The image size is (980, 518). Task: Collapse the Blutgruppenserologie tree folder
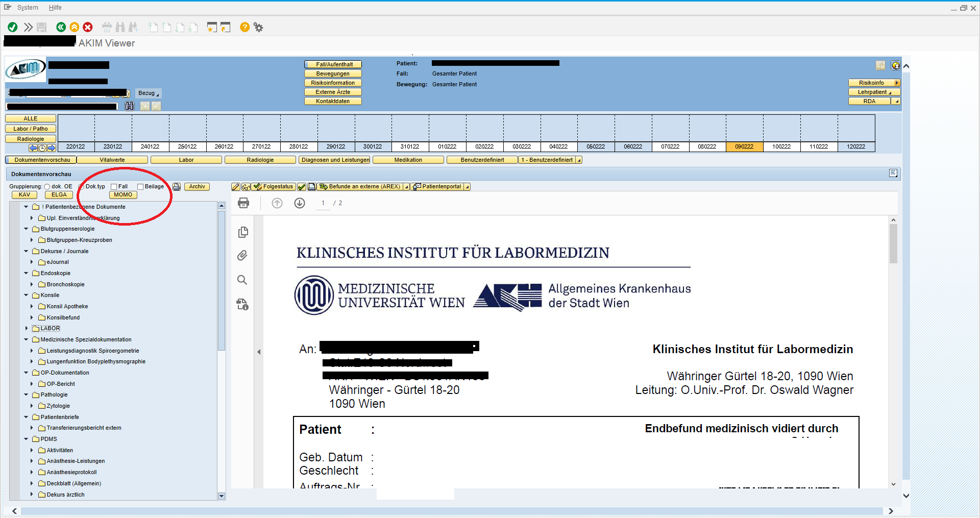(x=26, y=229)
